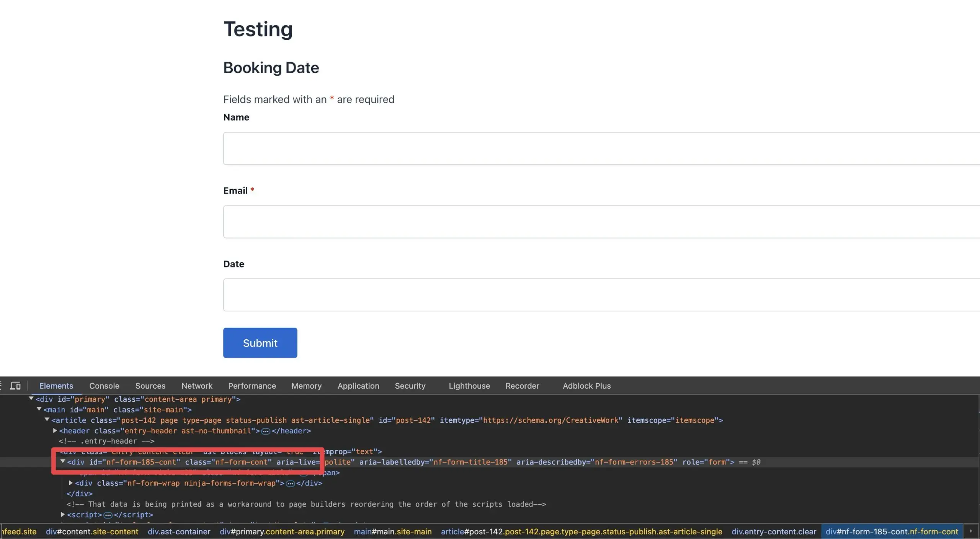Open the Network tab
The image size is (980, 539).
(x=197, y=386)
